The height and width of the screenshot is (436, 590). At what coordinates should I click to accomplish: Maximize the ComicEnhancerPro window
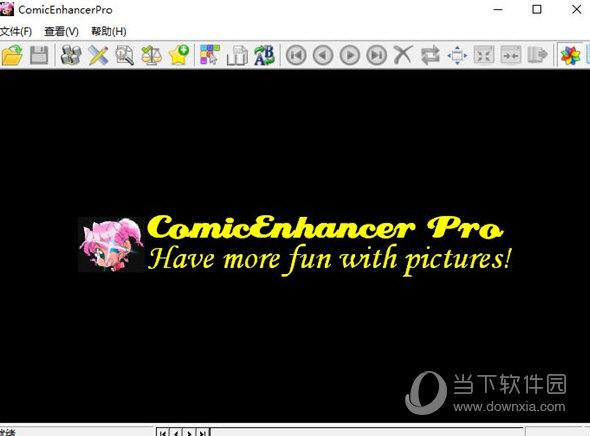click(537, 10)
